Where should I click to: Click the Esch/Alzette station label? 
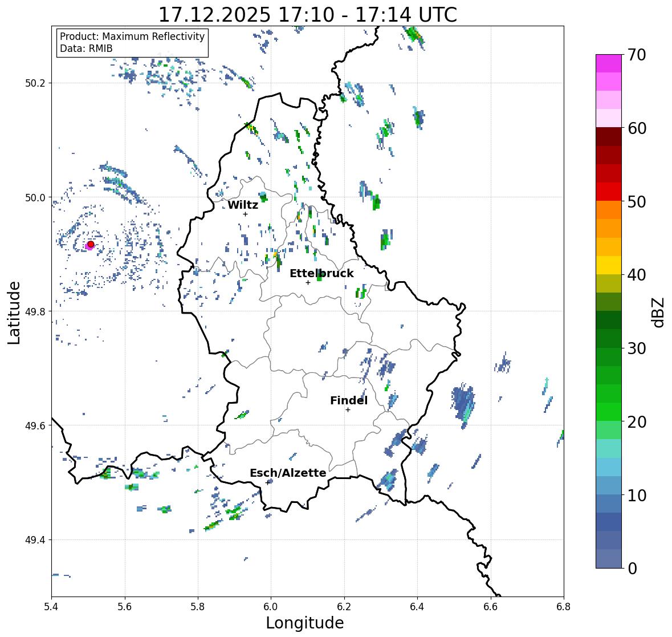tap(288, 473)
